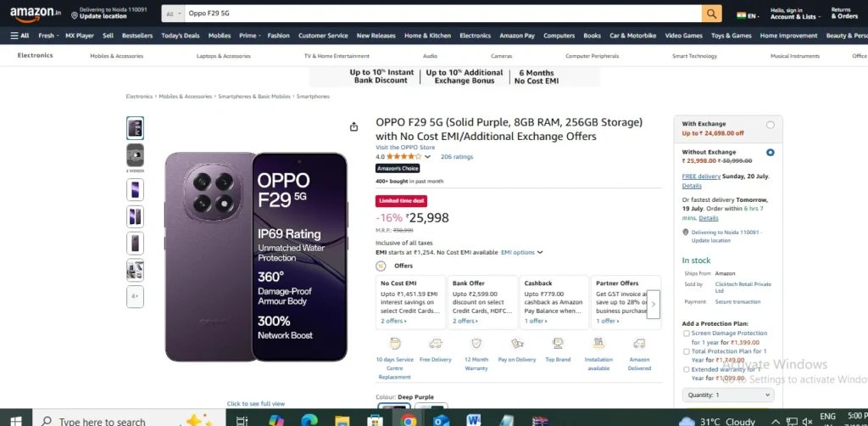Open Outlook from taskbar
The height and width of the screenshot is (426, 868).
(x=441, y=421)
